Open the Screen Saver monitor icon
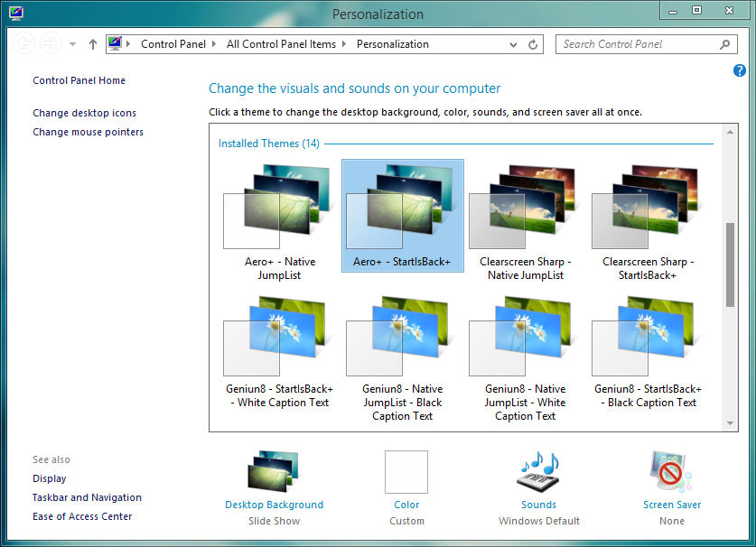756x547 pixels. 671,472
